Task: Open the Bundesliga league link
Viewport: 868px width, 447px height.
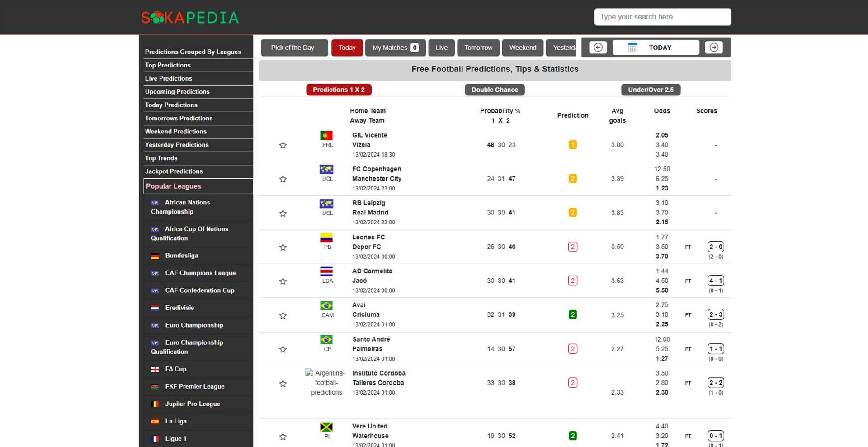Action: 181,256
